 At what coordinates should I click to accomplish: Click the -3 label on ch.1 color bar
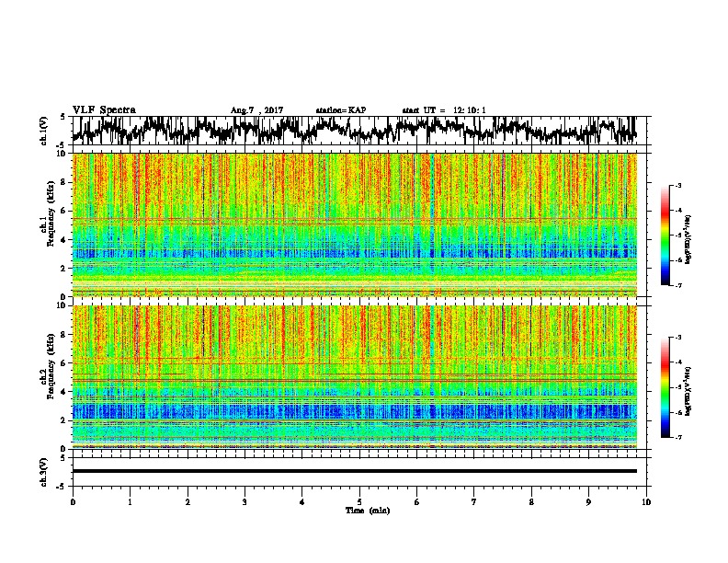(x=677, y=185)
